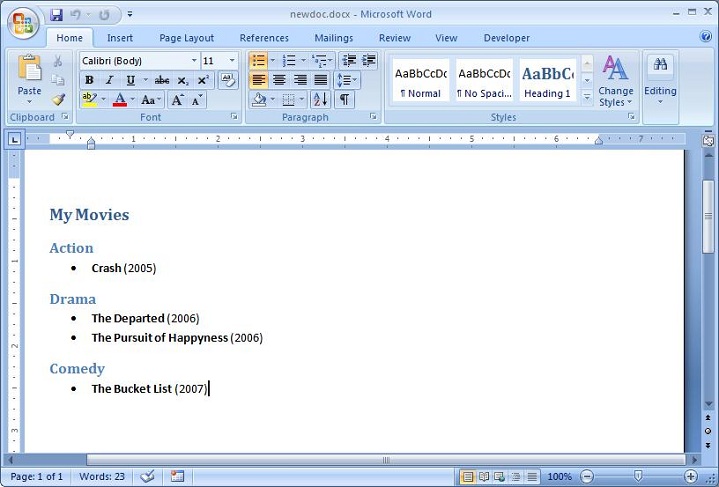Switch to Full Screen Reading view

483,476
